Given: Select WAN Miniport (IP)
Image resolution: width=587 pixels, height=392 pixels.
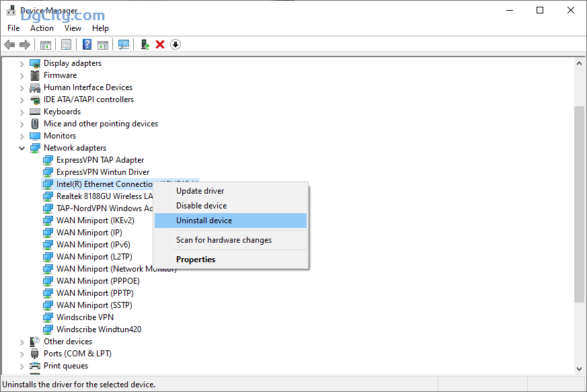Looking at the screenshot, I should pyautogui.click(x=89, y=233).
